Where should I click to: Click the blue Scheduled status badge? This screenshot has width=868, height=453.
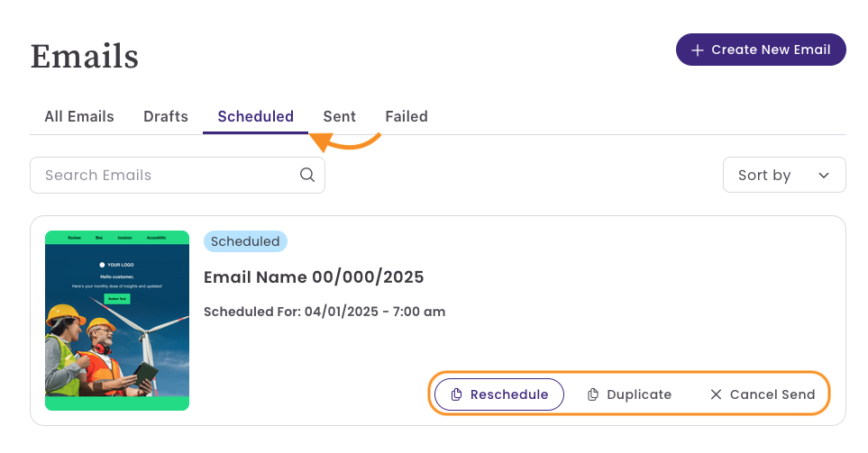click(x=245, y=241)
